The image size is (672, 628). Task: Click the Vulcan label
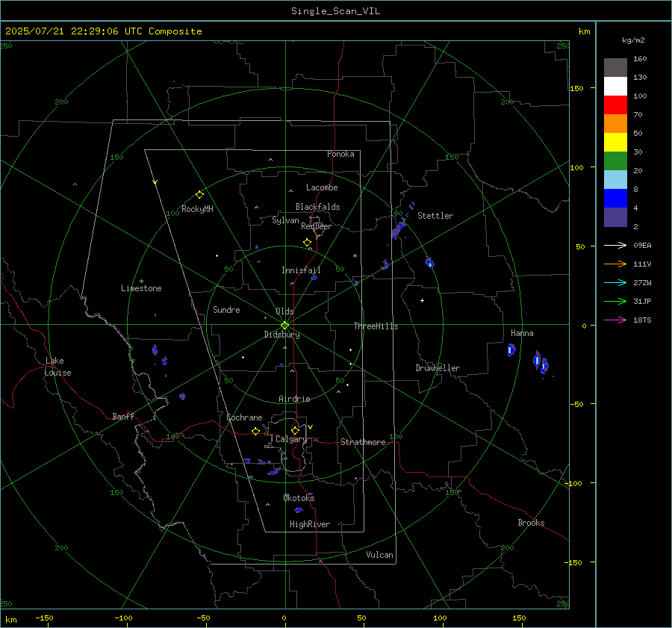379,555
